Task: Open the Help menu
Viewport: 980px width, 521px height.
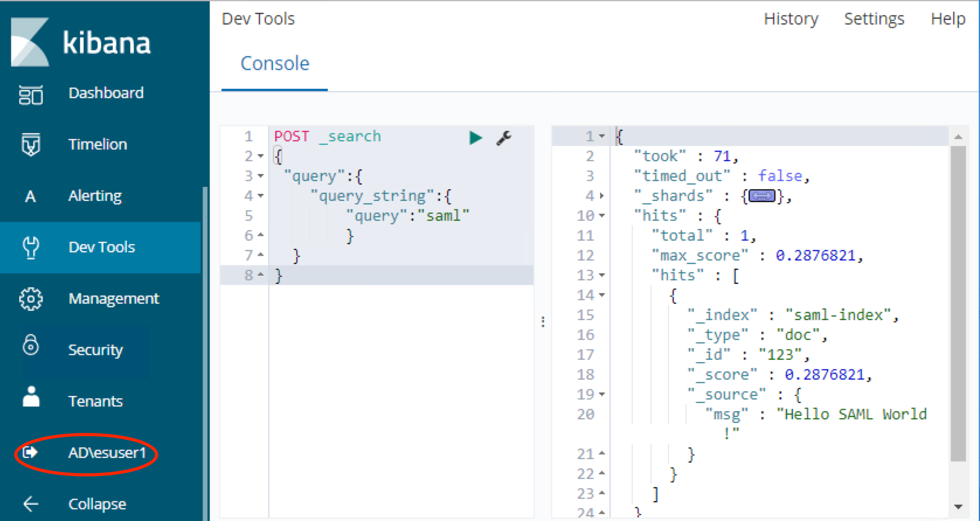Action: point(948,19)
